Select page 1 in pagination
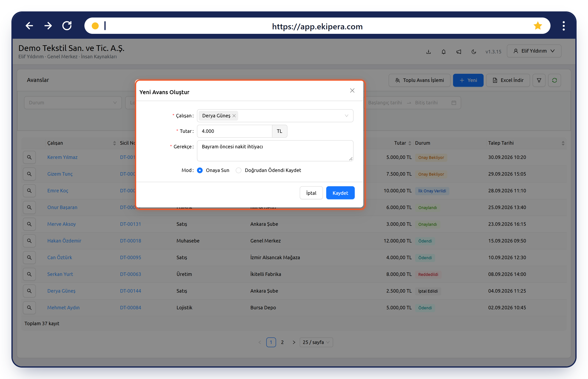This screenshot has width=588, height=379. (x=271, y=342)
